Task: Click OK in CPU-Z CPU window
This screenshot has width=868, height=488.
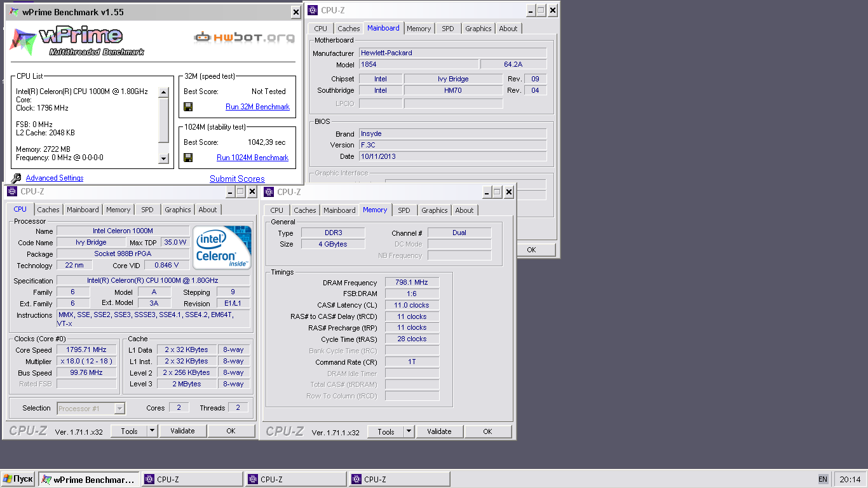Action: [231, 431]
